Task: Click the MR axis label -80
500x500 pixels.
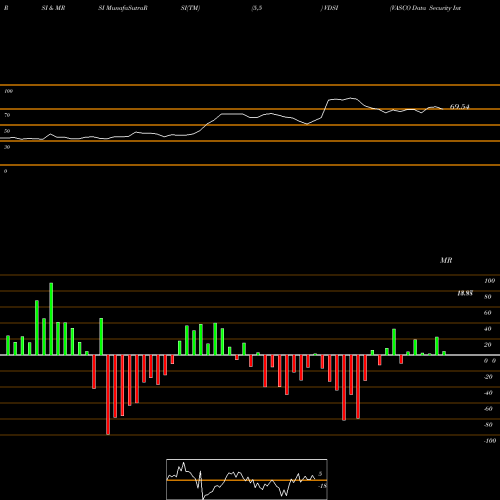Action: click(x=488, y=425)
